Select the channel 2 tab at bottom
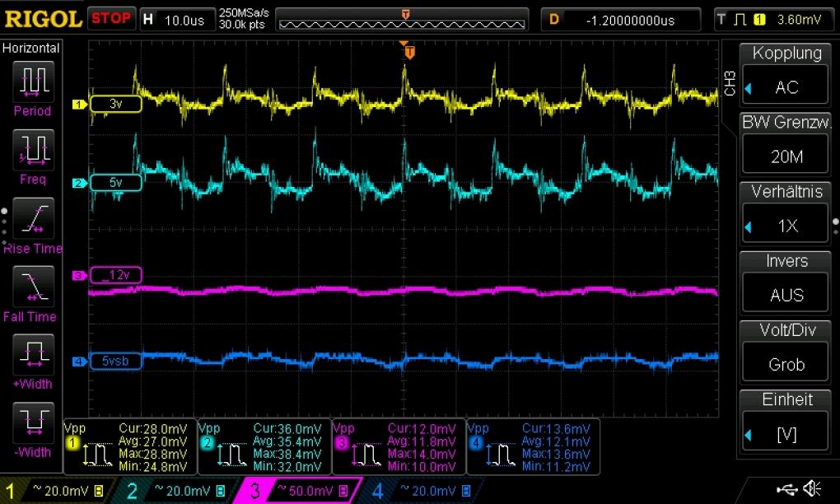Screen dimensions: 840x504 pyautogui.click(x=174, y=490)
